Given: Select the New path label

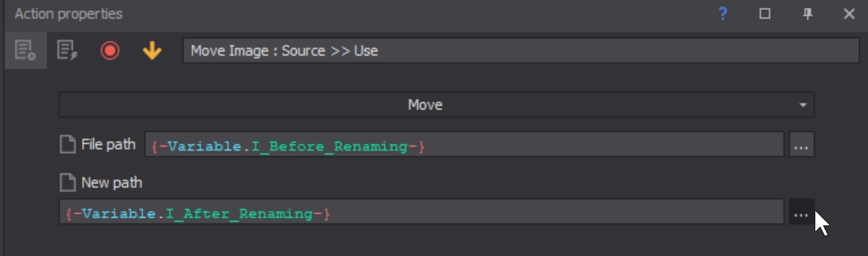Looking at the screenshot, I should pyautogui.click(x=112, y=183).
